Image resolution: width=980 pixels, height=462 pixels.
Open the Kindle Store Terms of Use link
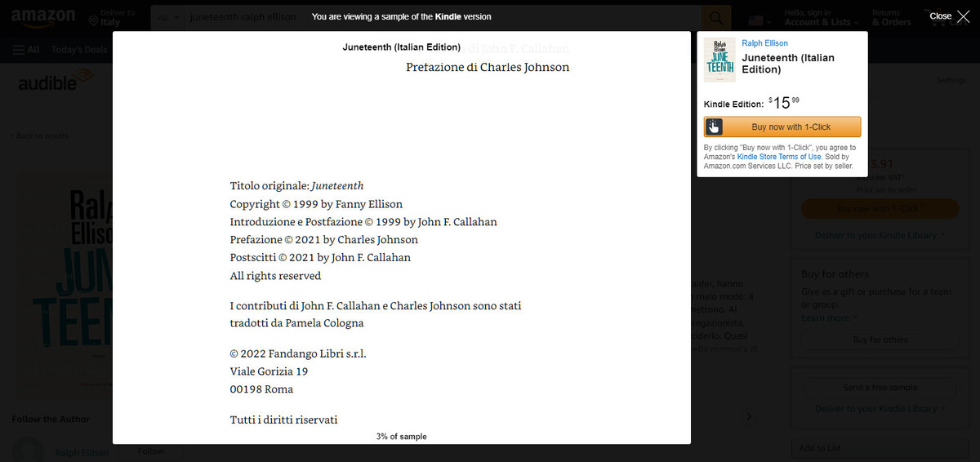(779, 157)
